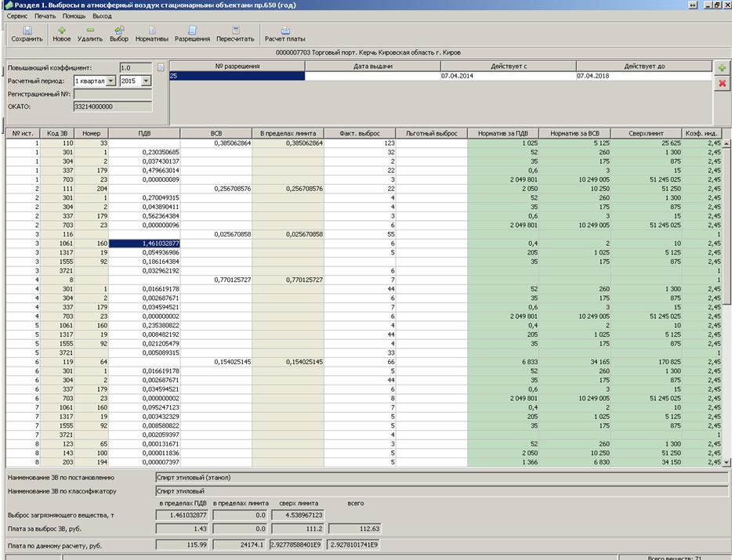Run Пересчитать to recalculate values
The image size is (732, 560).
pos(235,33)
